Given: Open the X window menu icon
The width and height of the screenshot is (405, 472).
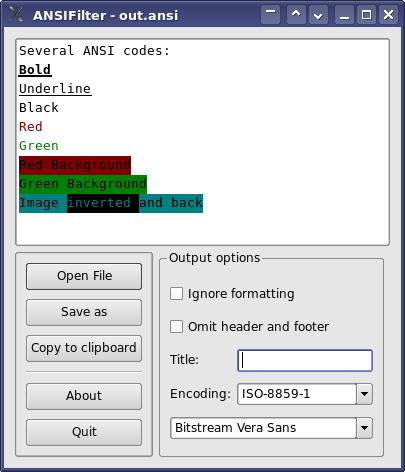Looking at the screenshot, I should point(16,15).
